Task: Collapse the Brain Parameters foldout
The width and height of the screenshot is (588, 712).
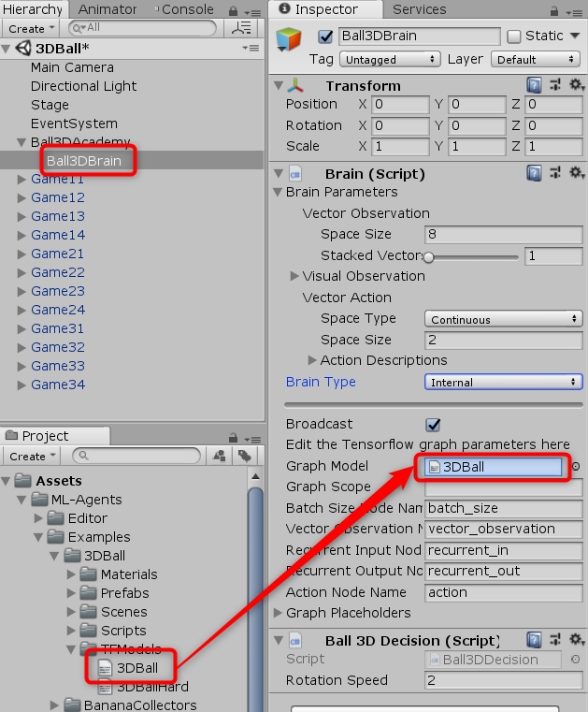Action: point(279,192)
